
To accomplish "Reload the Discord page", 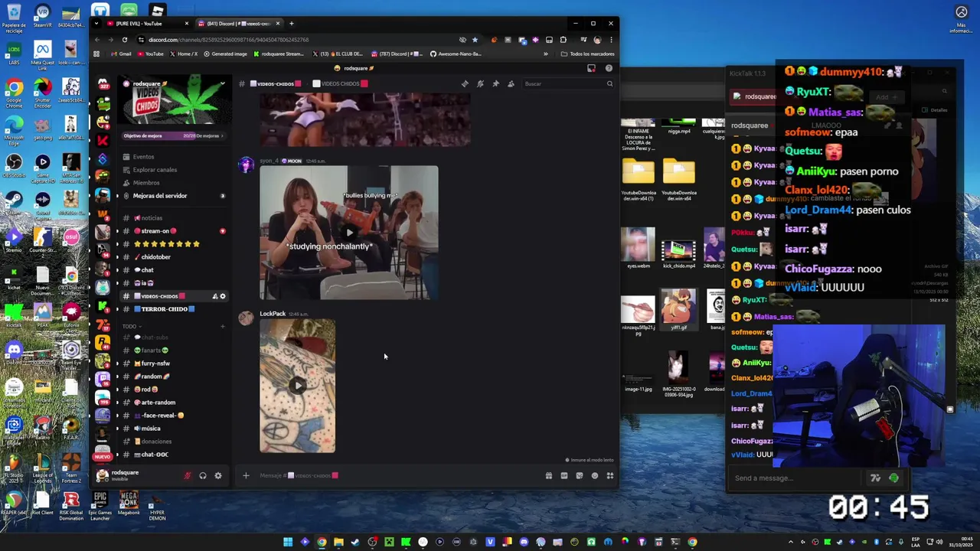I will coord(124,40).
